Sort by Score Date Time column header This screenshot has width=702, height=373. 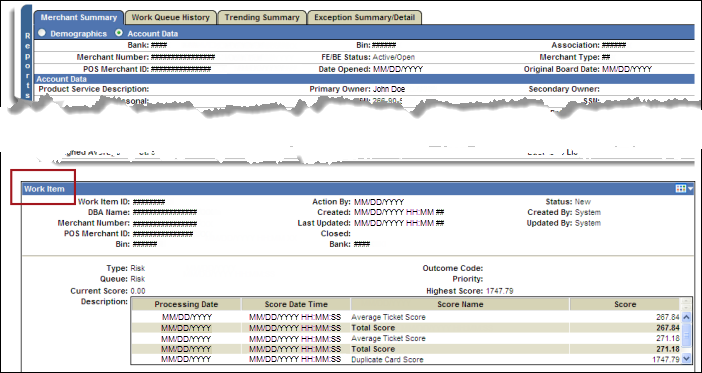(x=296, y=304)
